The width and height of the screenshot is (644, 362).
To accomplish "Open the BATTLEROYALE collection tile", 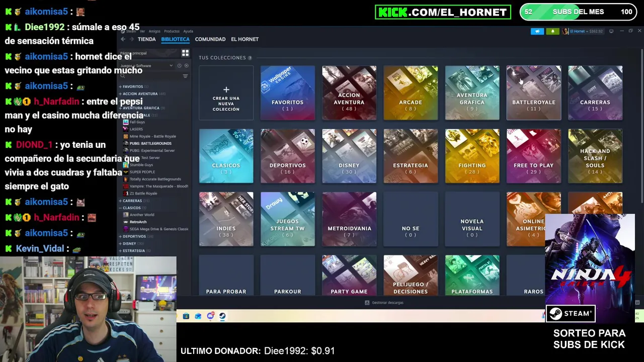I will click(x=534, y=93).
